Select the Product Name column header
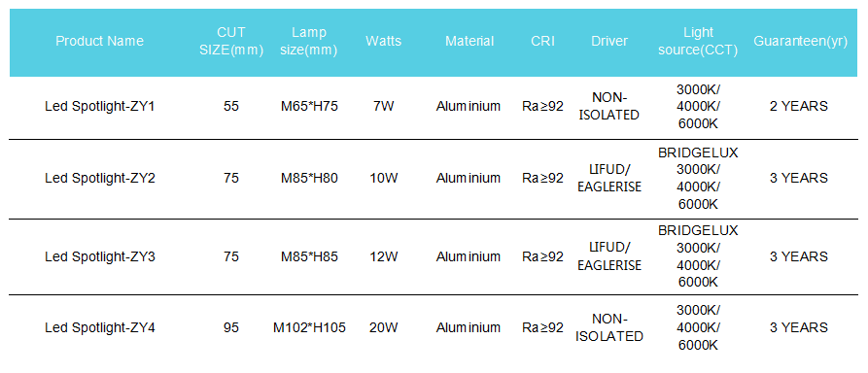868x373 pixels. coord(100,41)
